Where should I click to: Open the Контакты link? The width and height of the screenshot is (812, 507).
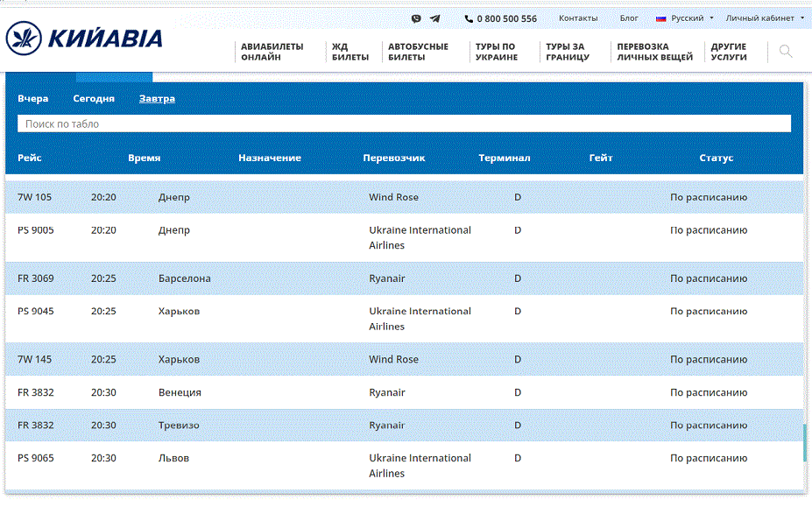(x=578, y=18)
